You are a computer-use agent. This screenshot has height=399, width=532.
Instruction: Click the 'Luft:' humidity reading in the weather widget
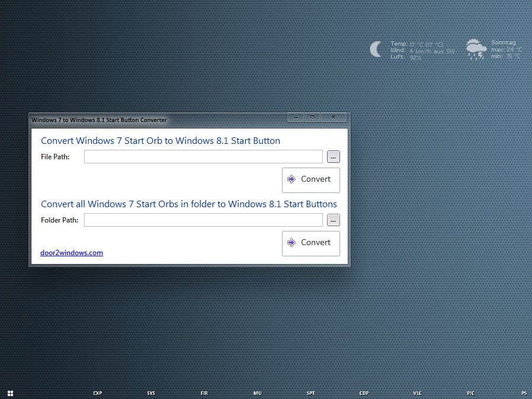(406, 57)
